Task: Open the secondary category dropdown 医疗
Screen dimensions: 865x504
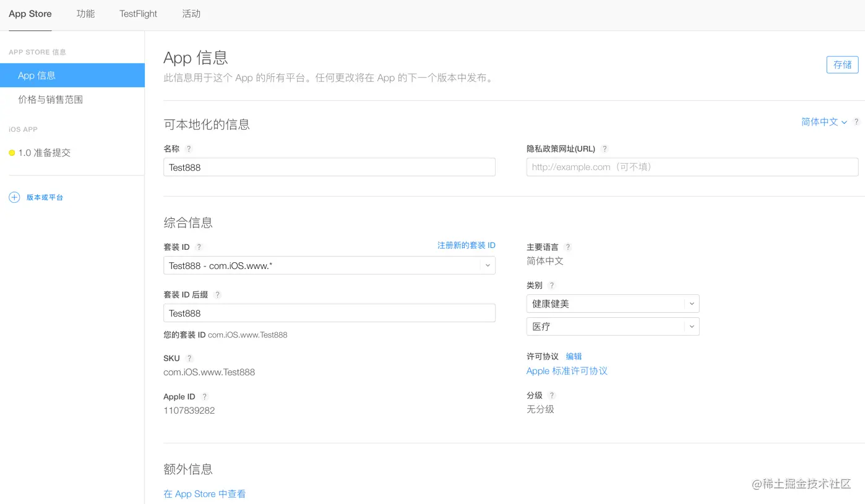Action: click(613, 327)
